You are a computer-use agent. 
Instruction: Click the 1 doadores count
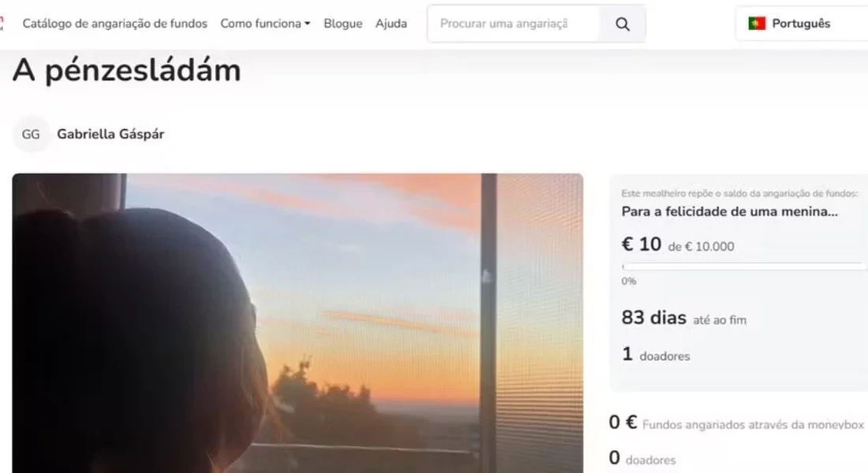[x=656, y=354]
